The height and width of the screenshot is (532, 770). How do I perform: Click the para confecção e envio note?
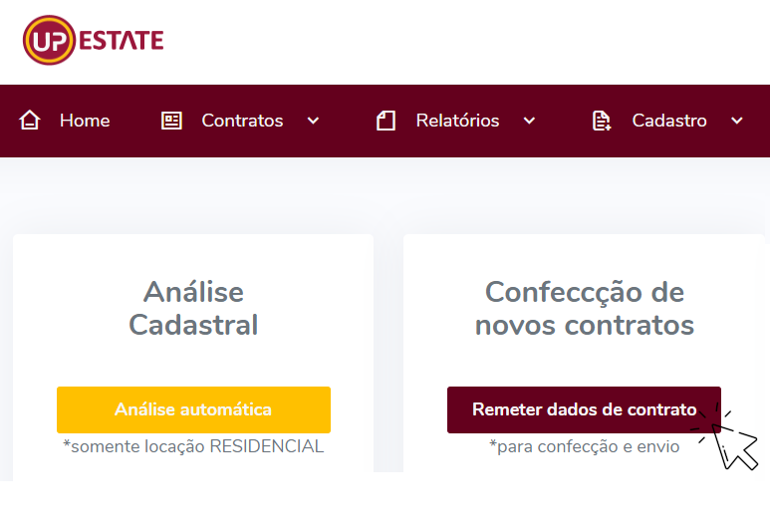[585, 446]
